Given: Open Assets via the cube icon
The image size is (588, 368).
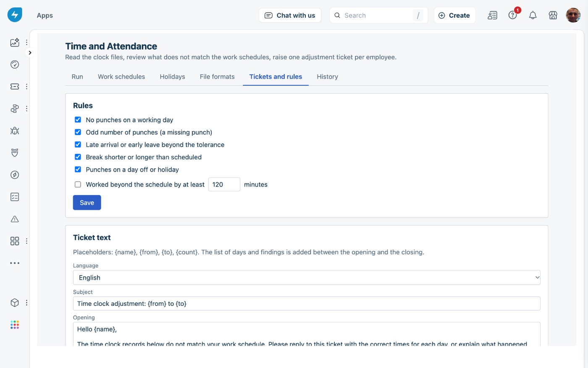Looking at the screenshot, I should pyautogui.click(x=15, y=303).
